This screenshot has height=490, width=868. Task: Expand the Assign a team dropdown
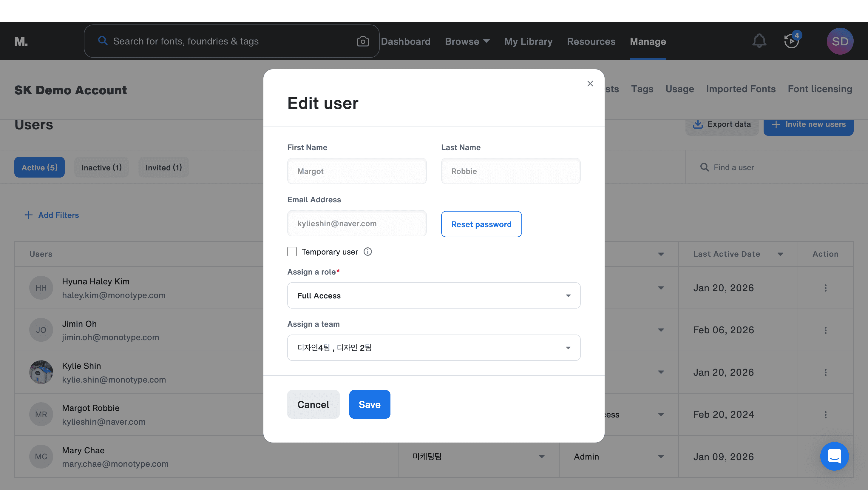point(433,348)
